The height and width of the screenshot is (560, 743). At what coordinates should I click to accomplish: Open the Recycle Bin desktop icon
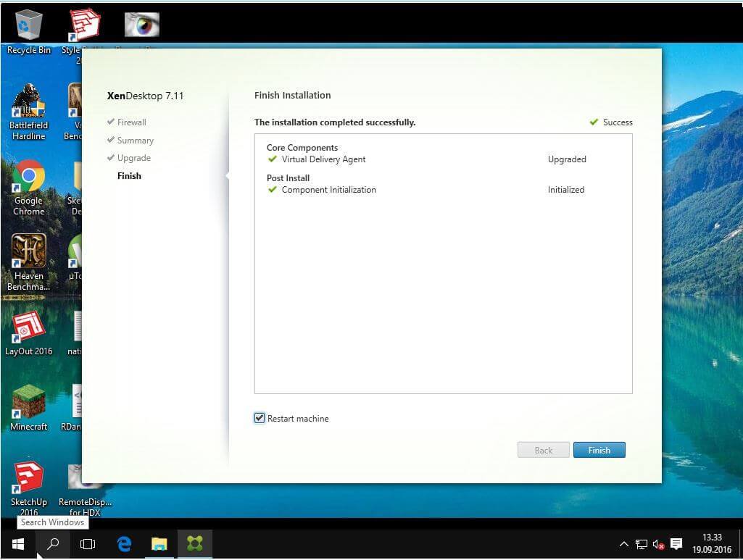(x=28, y=32)
